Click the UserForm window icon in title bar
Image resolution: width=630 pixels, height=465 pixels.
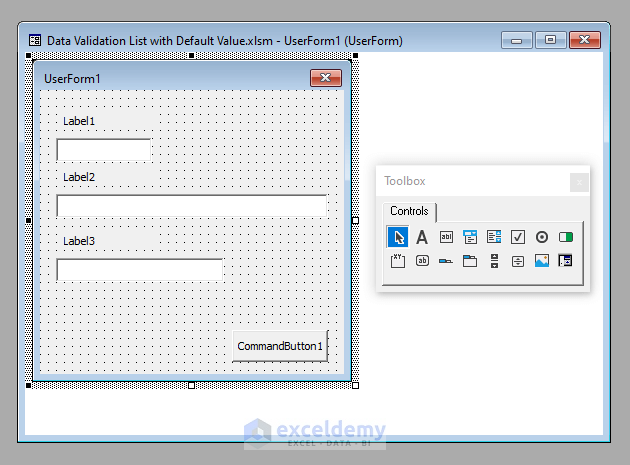point(35,40)
